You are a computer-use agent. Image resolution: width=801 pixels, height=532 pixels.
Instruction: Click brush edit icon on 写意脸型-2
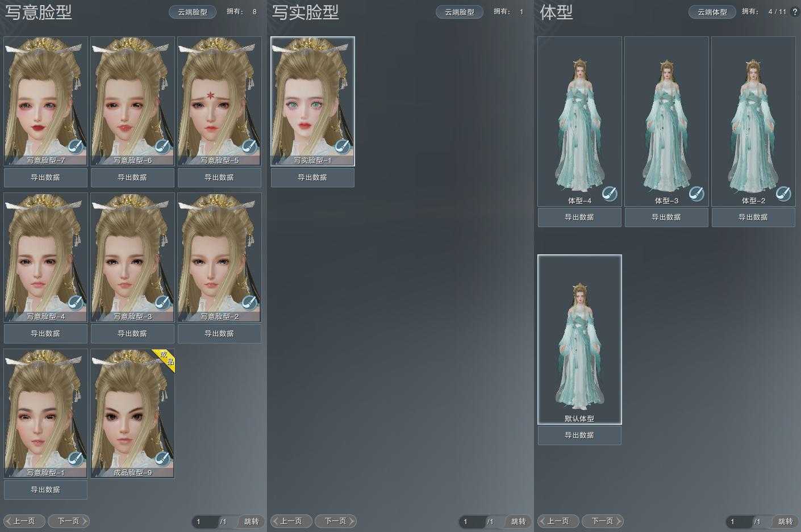[249, 303]
